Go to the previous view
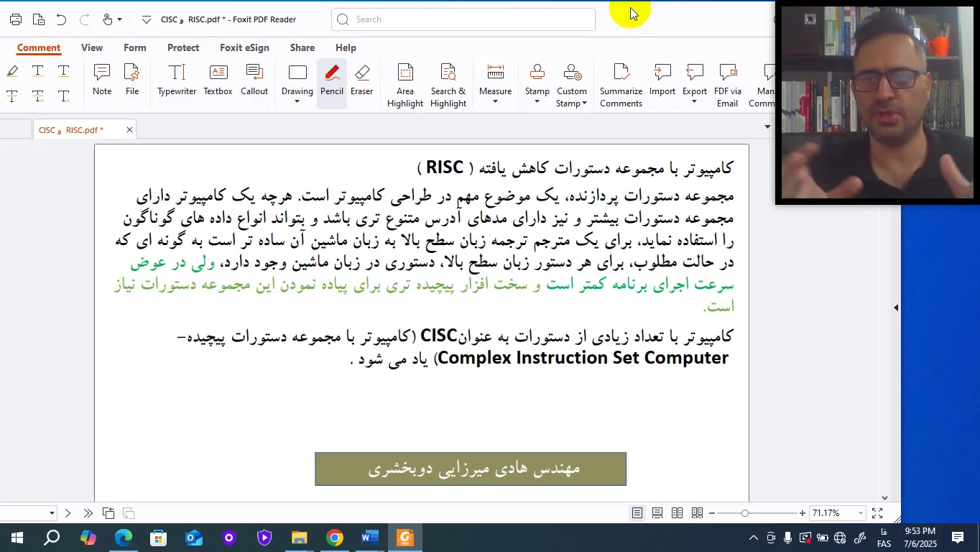Image resolution: width=980 pixels, height=552 pixels. pyautogui.click(x=108, y=513)
